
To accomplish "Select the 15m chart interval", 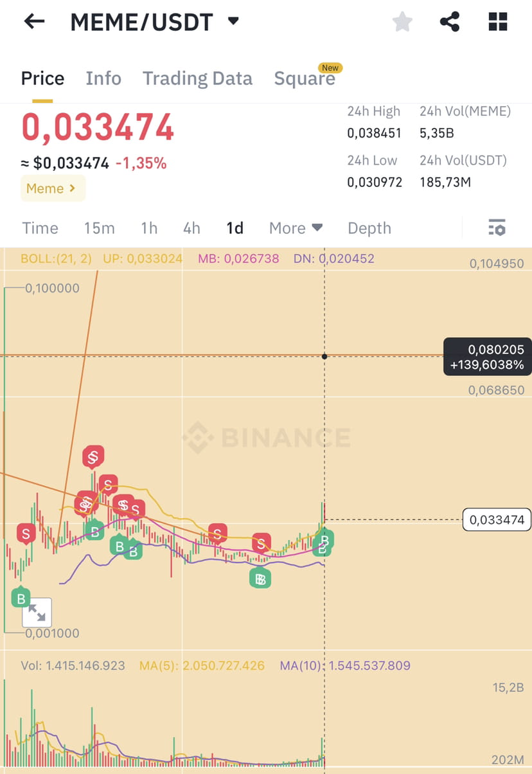I will pos(99,228).
